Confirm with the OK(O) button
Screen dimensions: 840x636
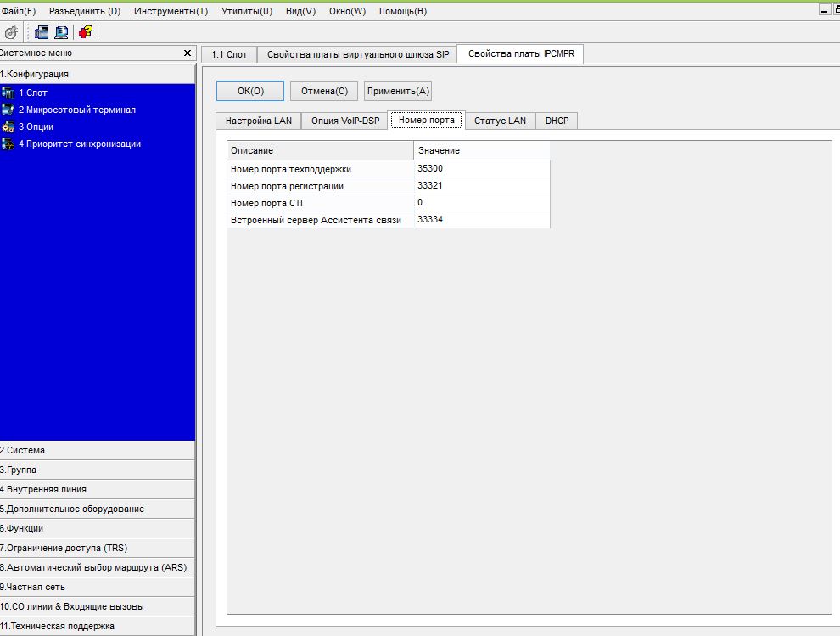tap(250, 91)
